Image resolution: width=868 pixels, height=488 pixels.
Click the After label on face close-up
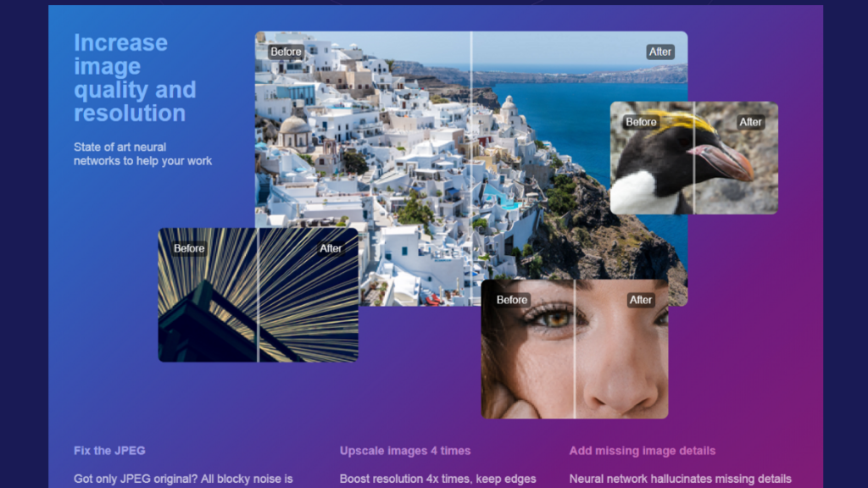click(641, 300)
